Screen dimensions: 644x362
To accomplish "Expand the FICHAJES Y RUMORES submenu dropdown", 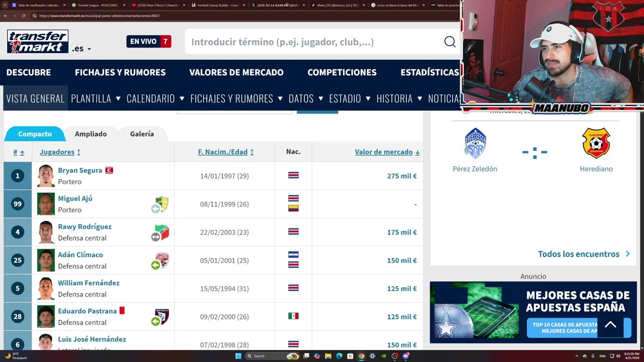I will pos(280,98).
